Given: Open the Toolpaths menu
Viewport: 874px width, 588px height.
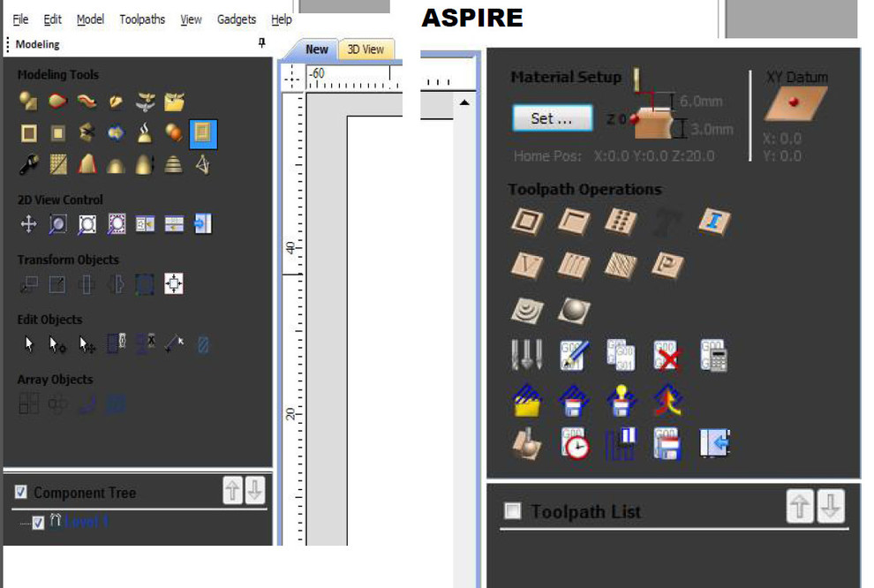Looking at the screenshot, I should [142, 19].
